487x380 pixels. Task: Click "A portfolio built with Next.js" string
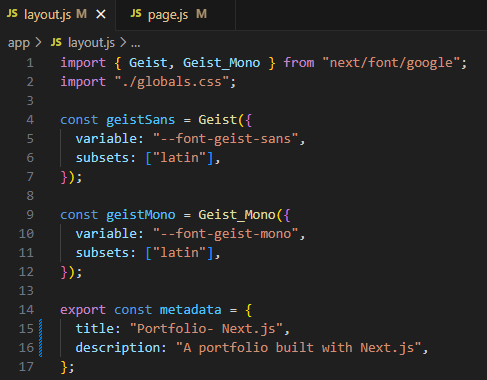(x=299, y=348)
